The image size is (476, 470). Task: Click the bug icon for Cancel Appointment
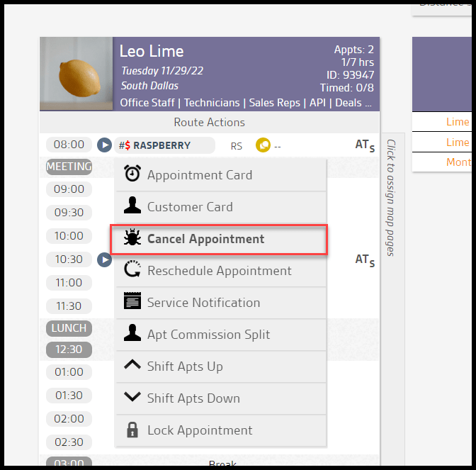132,239
